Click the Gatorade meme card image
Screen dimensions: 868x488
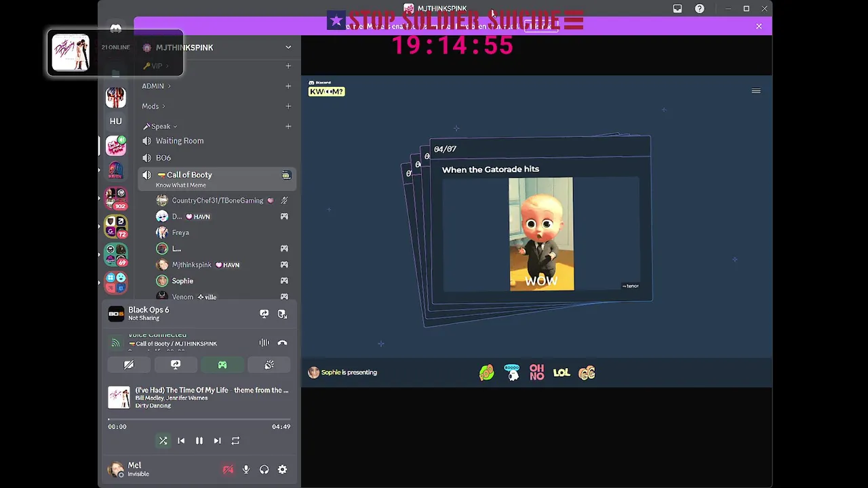pyautogui.click(x=541, y=234)
